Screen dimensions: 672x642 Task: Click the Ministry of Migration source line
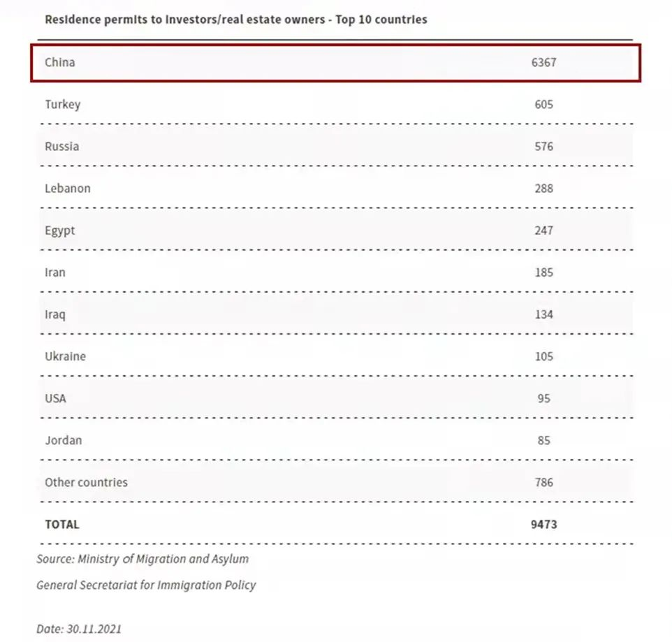click(x=143, y=559)
